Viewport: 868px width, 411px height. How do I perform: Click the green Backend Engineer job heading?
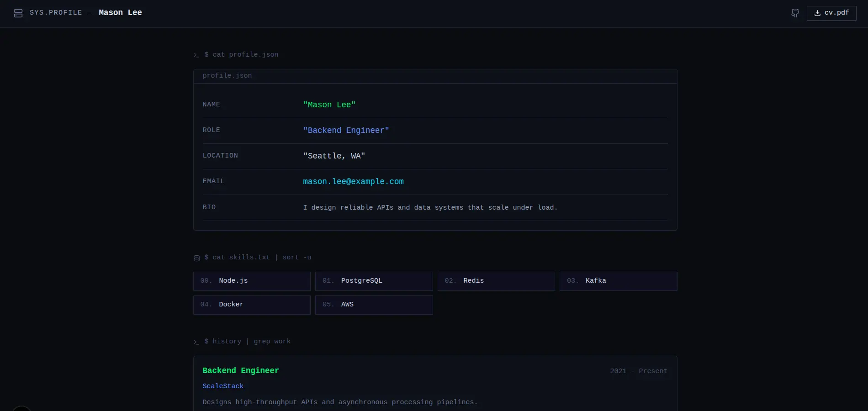pyautogui.click(x=241, y=371)
